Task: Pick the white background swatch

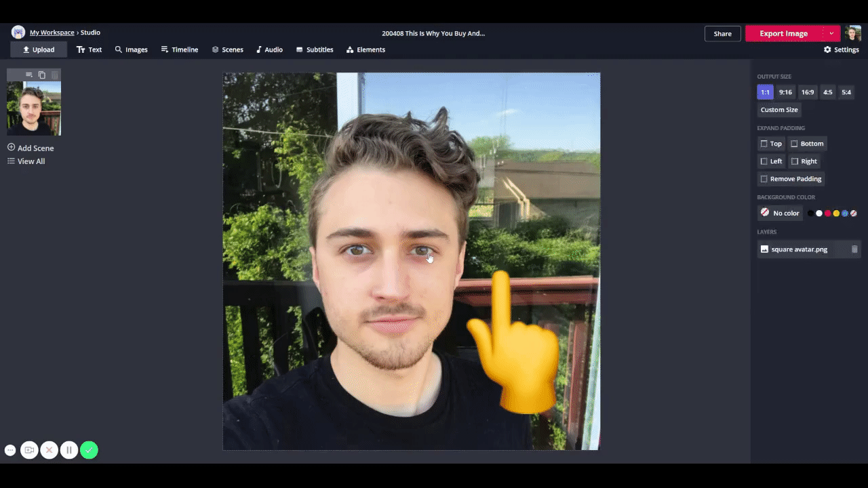Action: pyautogui.click(x=819, y=213)
